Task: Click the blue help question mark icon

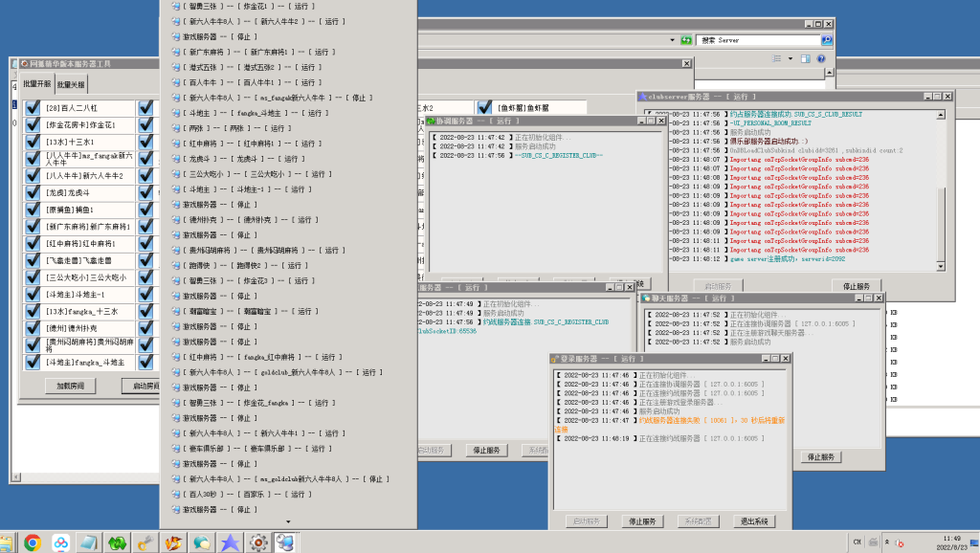Action: pos(820,59)
